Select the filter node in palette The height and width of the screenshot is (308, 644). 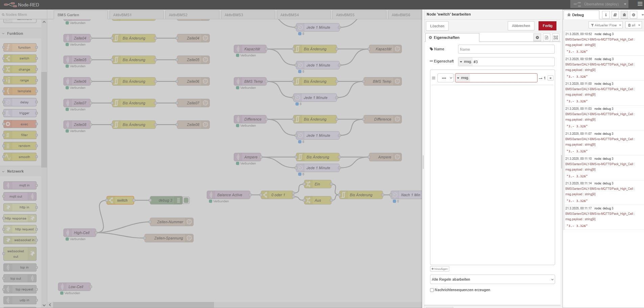click(20, 135)
